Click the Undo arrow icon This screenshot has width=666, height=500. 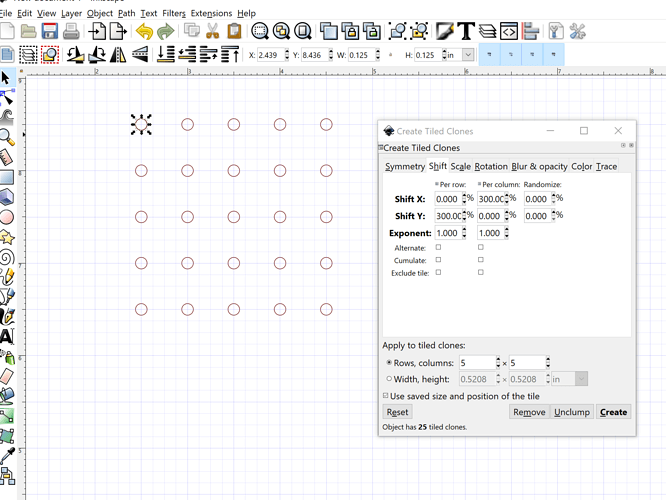144,31
